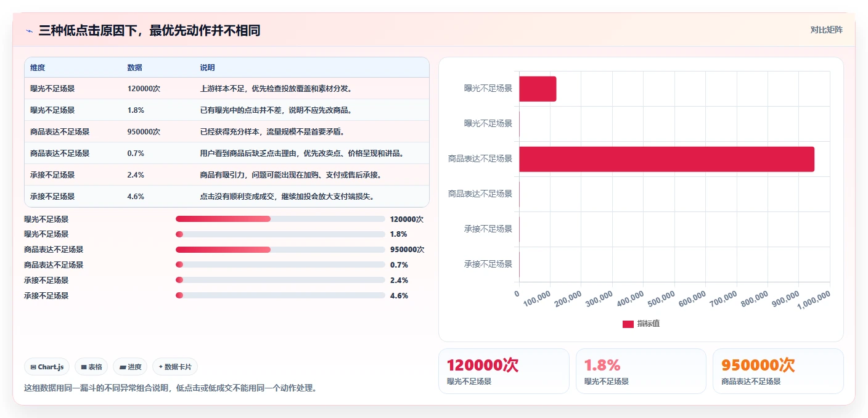
Task: Click the 4.6% cell in the table
Action: [136, 197]
